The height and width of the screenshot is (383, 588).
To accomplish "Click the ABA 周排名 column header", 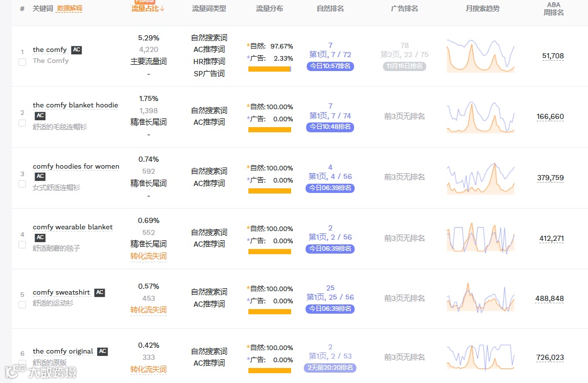I will pos(553,9).
